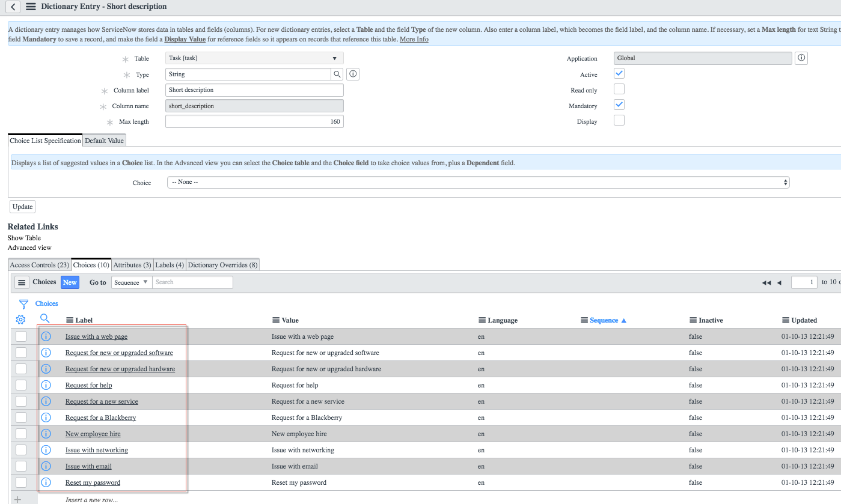This screenshot has width=841, height=504.
Task: Click the Advanced view related link
Action: (29, 247)
